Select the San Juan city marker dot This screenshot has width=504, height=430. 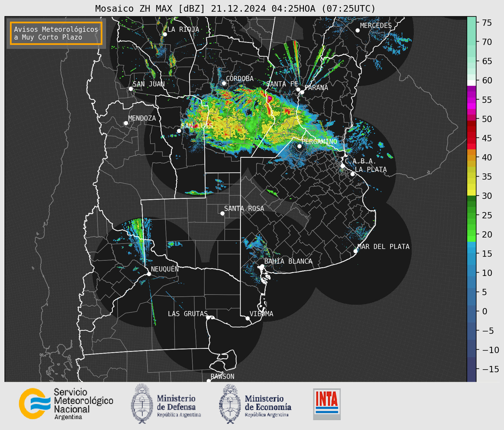pos(131,89)
